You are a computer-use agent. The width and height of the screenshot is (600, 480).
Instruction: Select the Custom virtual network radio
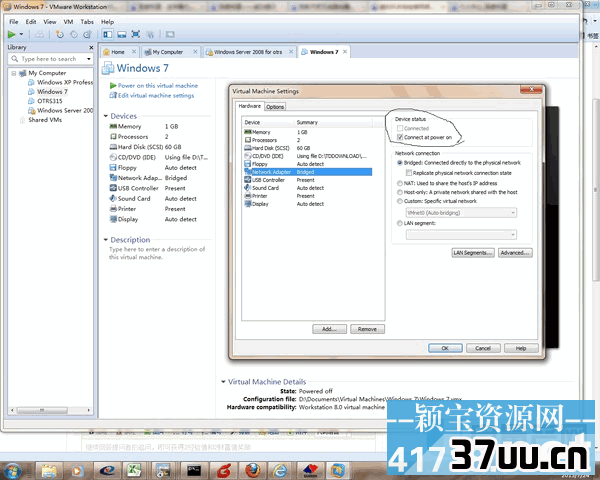(x=399, y=201)
